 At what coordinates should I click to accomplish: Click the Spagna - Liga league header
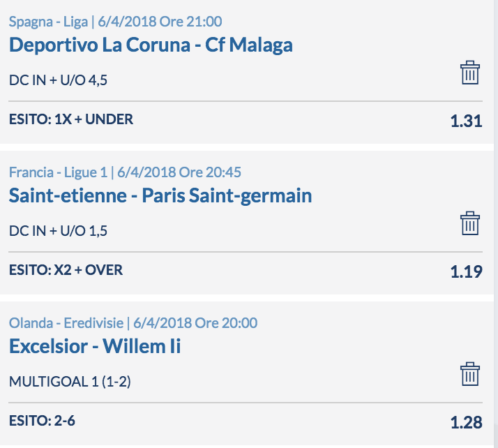[x=48, y=22]
